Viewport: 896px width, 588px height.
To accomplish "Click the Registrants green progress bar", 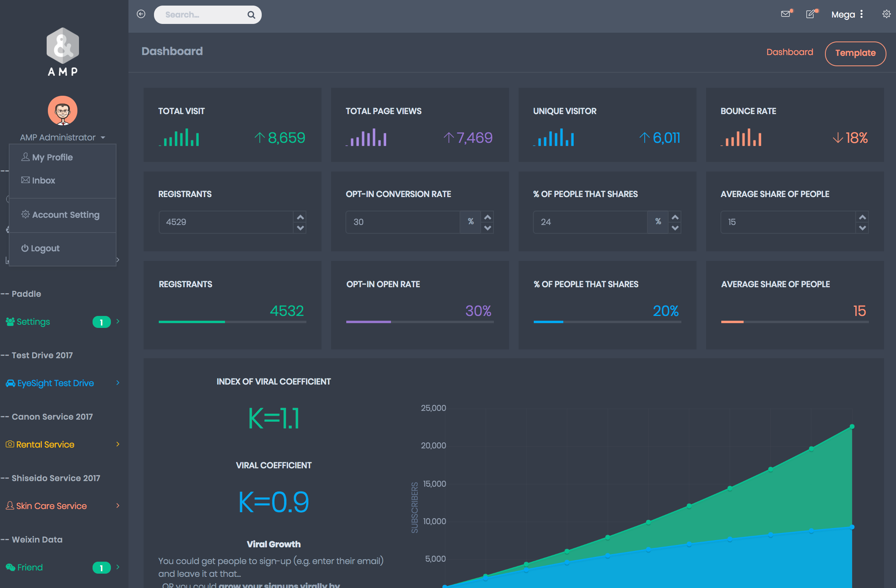I will tap(192, 322).
